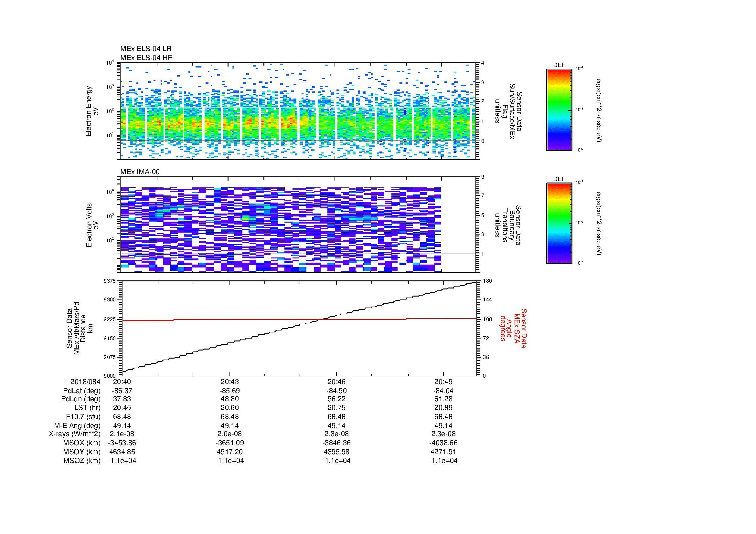The height and width of the screenshot is (534, 756).
Task: Click the MSOY value '4271.91'
Action: [443, 452]
